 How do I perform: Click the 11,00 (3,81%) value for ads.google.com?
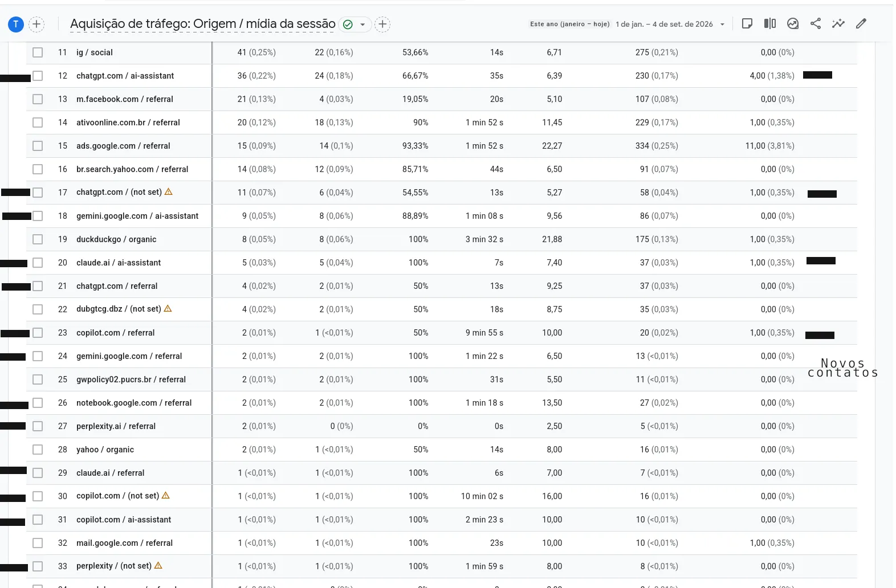[770, 146]
